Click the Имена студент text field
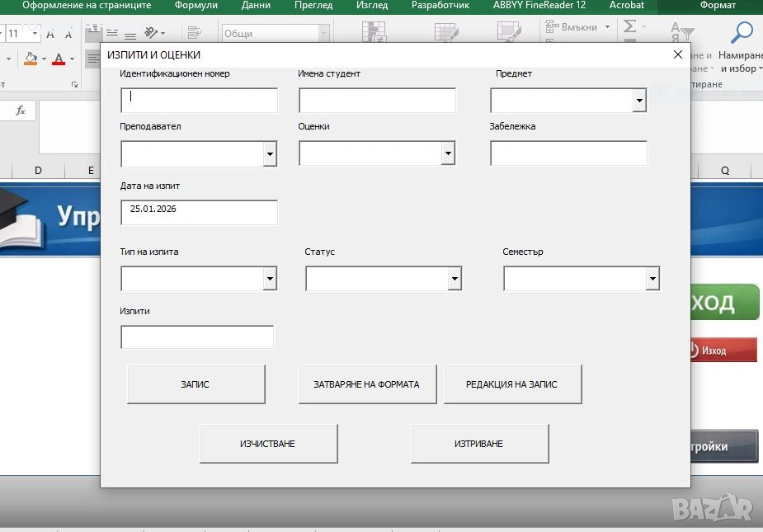 [377, 101]
